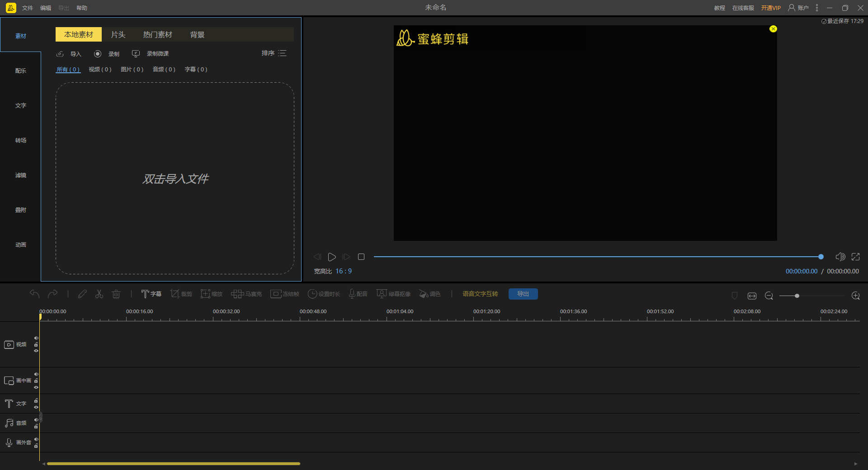Click the 开通VIP link
This screenshot has width=868, height=470.
(770, 8)
